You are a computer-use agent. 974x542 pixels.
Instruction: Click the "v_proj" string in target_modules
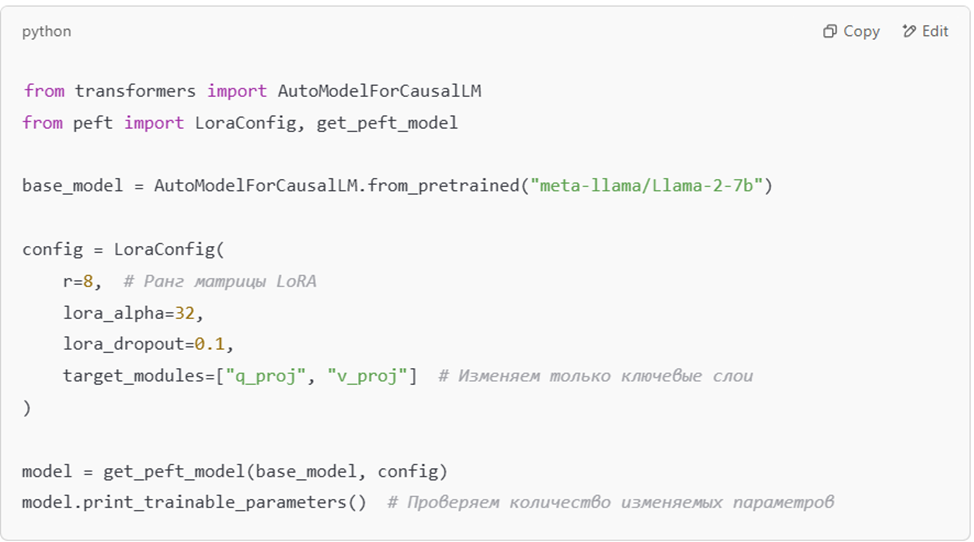point(367,376)
